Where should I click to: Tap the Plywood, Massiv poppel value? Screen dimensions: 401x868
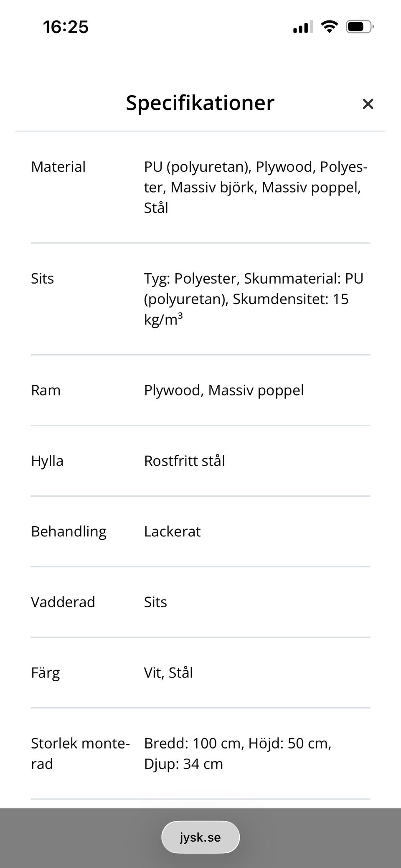[x=224, y=390]
